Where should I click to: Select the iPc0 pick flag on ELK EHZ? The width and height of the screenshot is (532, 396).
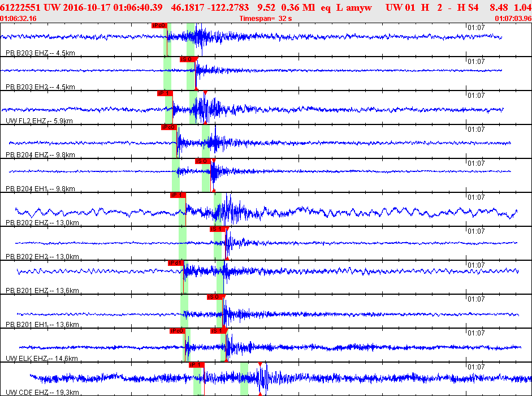pyautogui.click(x=178, y=331)
